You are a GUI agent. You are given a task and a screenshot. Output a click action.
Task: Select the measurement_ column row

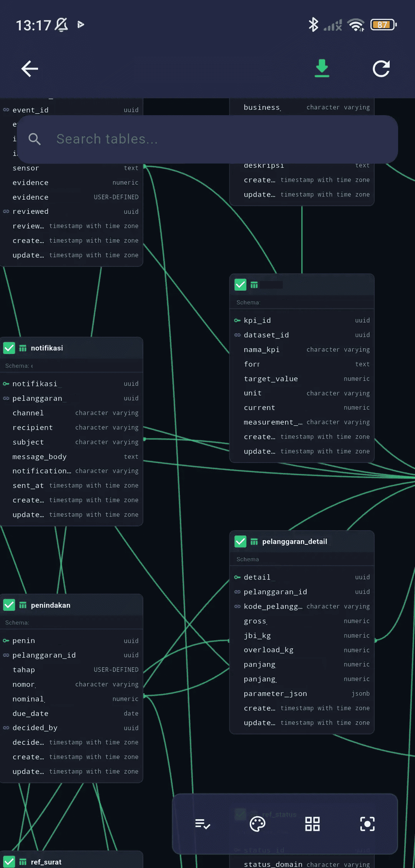tap(302, 422)
